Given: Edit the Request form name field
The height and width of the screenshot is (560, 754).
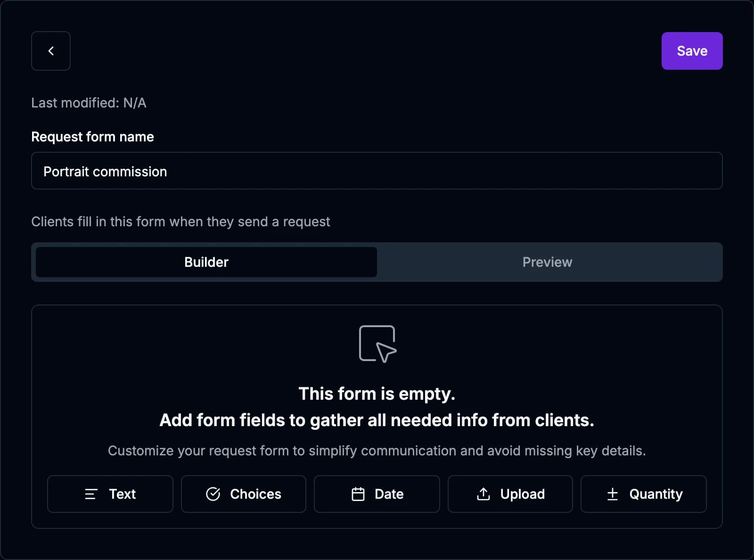Looking at the screenshot, I should pos(377,171).
